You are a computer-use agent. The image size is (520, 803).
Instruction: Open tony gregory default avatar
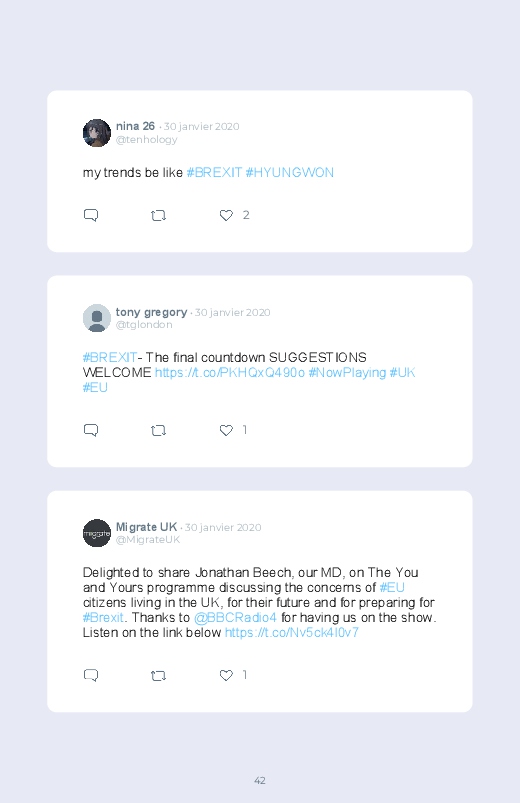point(97,318)
